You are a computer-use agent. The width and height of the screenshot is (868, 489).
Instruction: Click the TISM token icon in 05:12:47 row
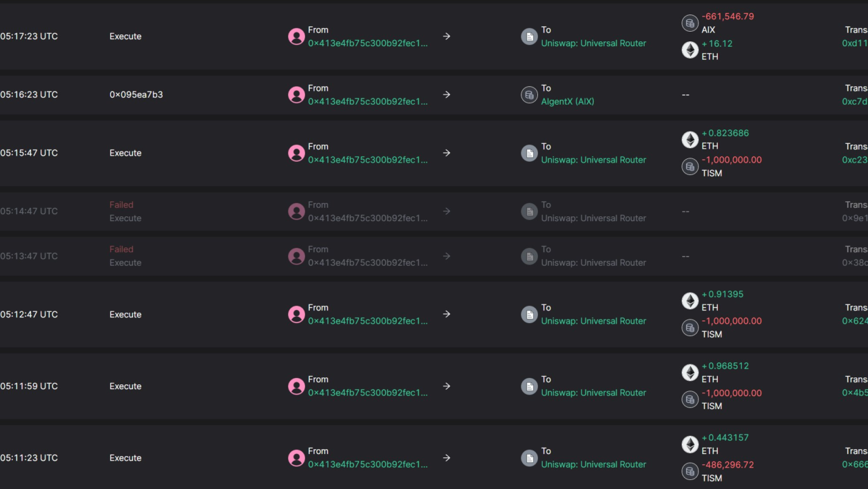tap(690, 328)
